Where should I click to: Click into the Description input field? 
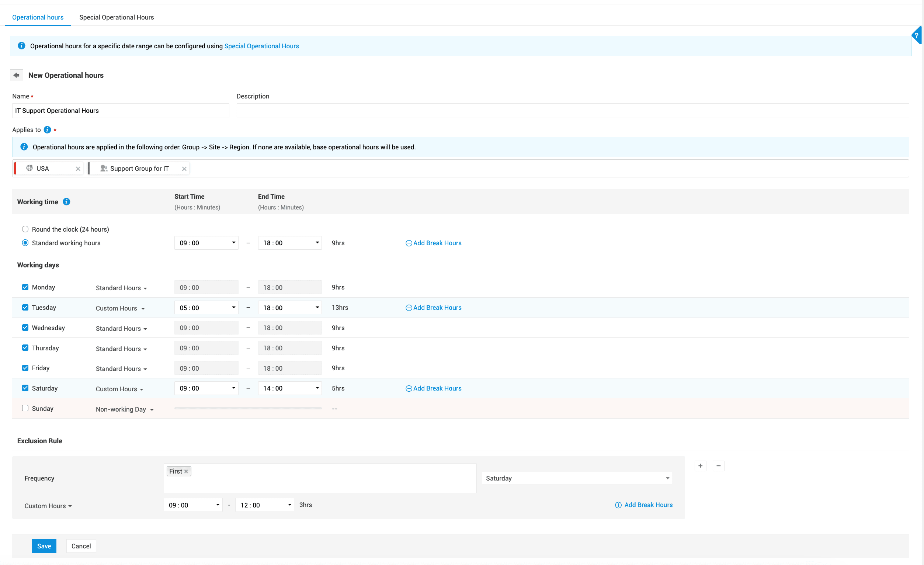coord(572,111)
